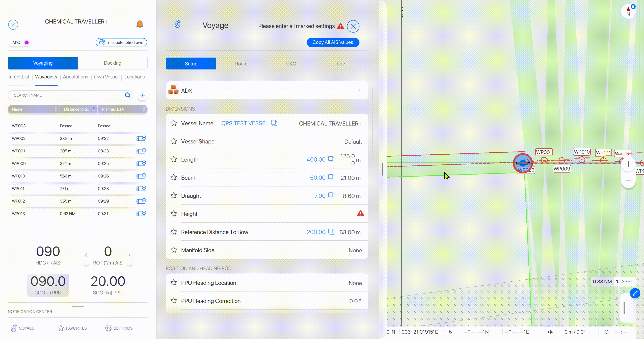Click the center-on-vessel locate icon
644x339 pixels.
point(143,95)
